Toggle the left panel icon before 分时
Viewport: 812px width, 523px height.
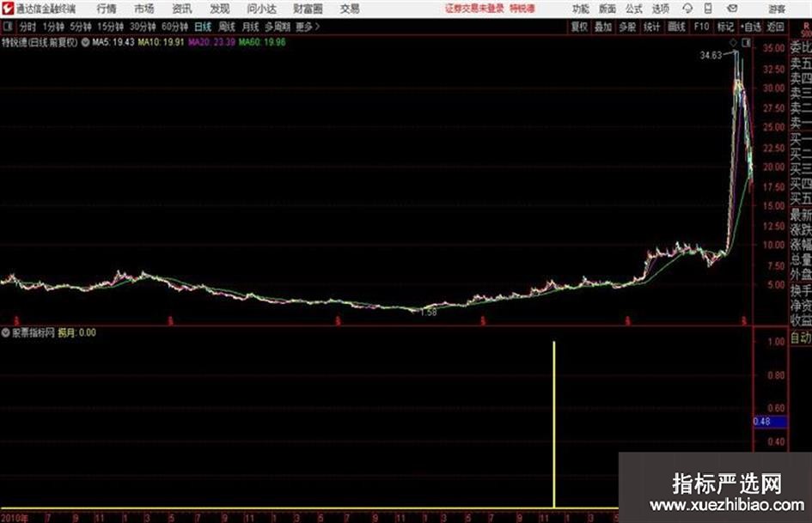click(x=7, y=27)
